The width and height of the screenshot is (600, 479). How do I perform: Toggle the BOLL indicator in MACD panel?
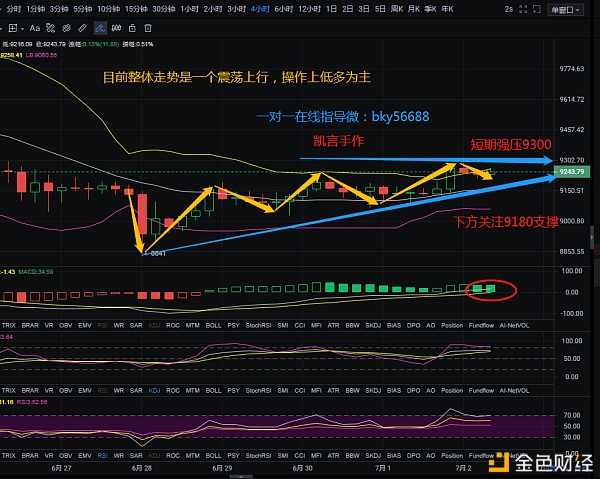click(x=213, y=325)
